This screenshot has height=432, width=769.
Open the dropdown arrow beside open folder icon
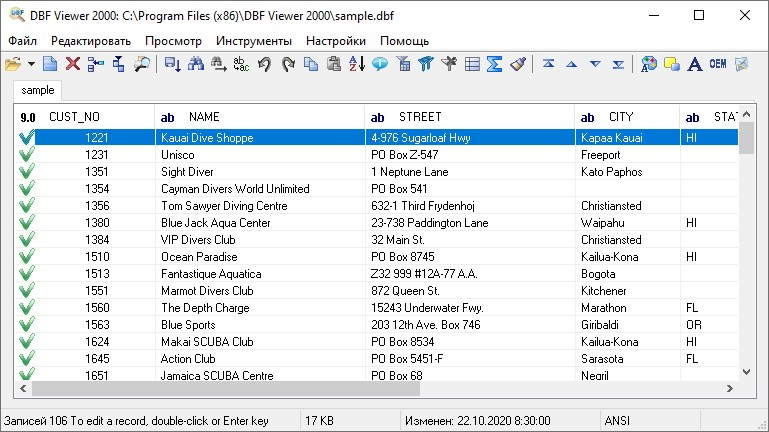31,64
